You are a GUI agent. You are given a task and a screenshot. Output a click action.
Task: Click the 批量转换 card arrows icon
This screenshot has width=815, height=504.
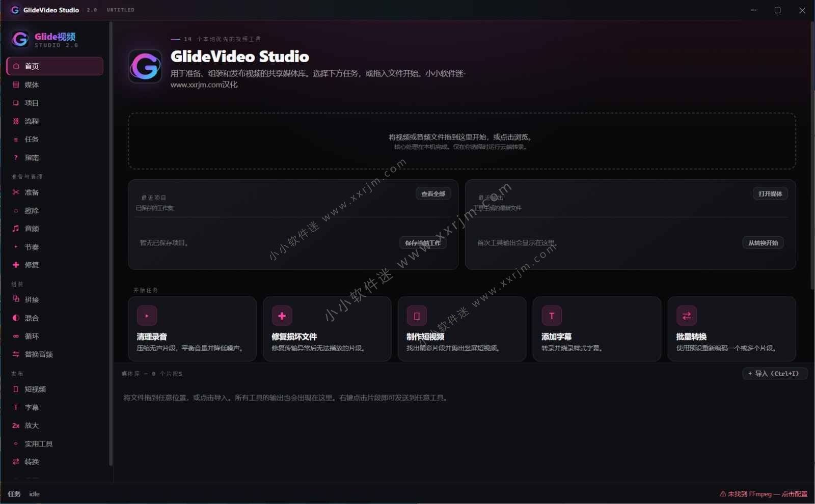pos(686,316)
